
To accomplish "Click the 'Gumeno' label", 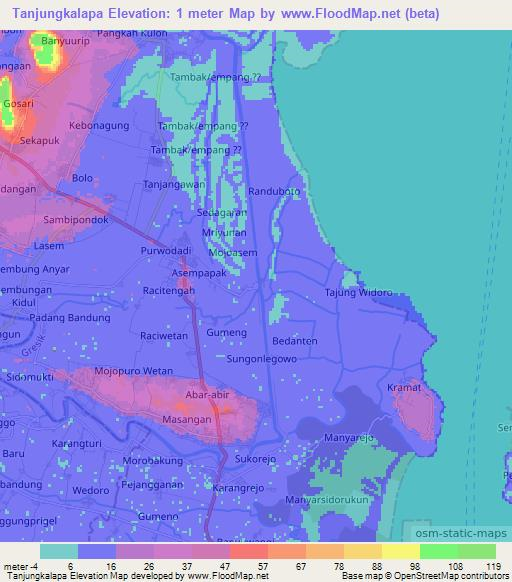I will coord(158,516).
